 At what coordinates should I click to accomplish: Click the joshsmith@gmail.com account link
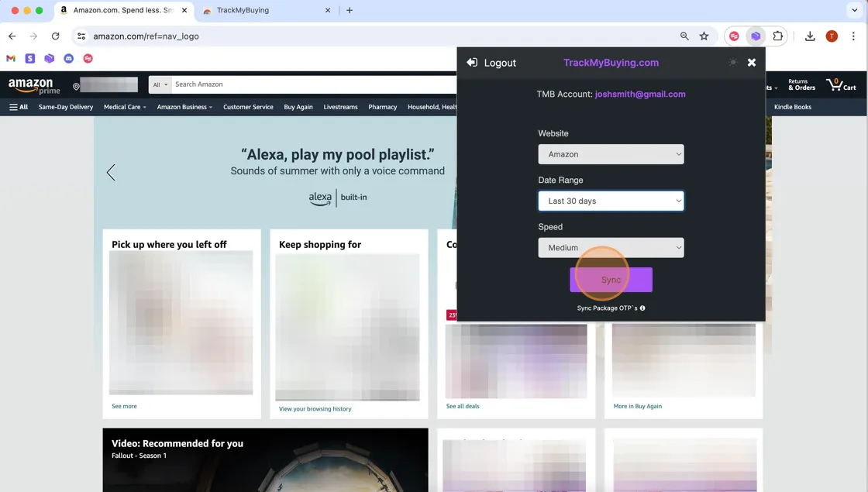pos(640,94)
